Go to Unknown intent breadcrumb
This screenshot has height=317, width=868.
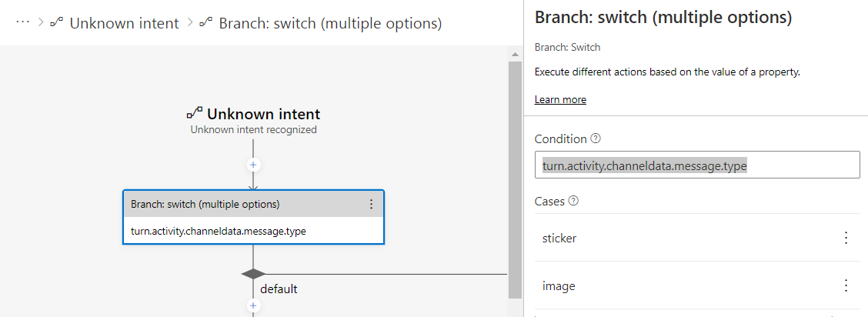[x=124, y=23]
